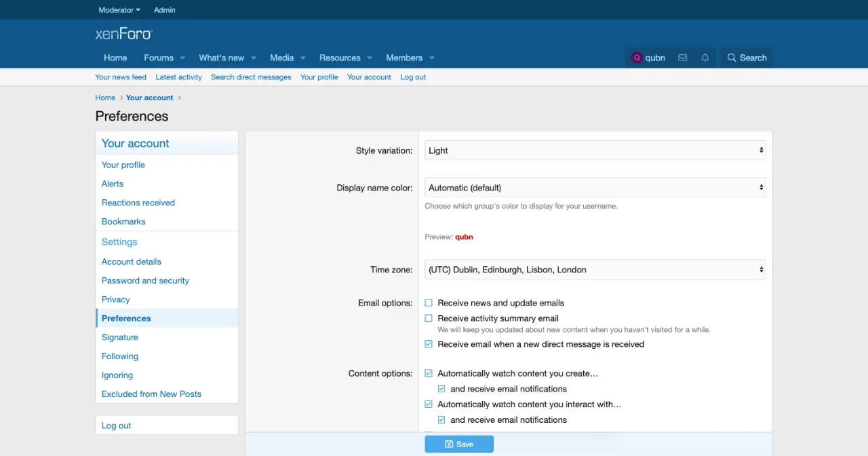Click the xenForo logo
868x456 pixels.
pos(123,34)
